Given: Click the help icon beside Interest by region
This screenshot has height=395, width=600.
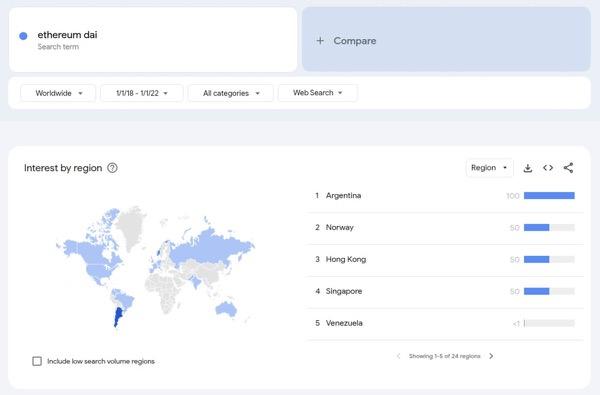Looking at the screenshot, I should tap(112, 168).
